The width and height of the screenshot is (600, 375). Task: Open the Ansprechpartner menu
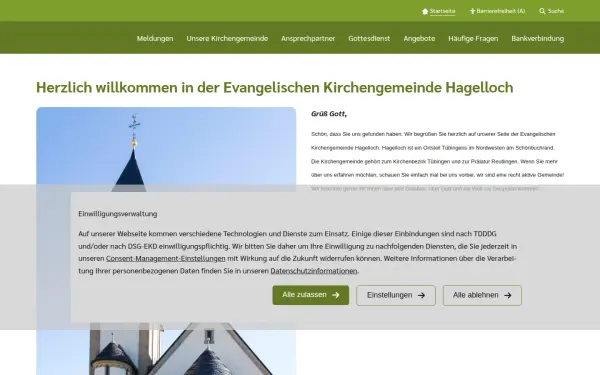(308, 39)
